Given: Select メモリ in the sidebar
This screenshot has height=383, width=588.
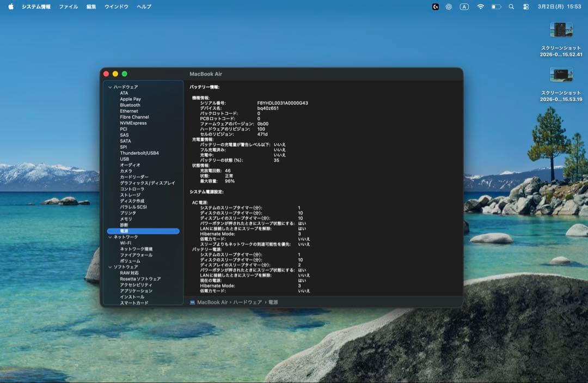Looking at the screenshot, I should (126, 219).
